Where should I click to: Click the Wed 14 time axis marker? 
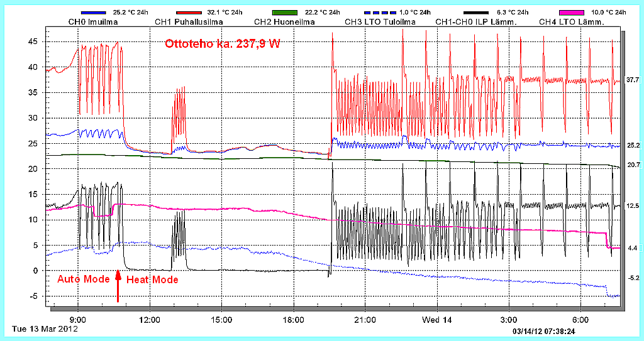438,319
